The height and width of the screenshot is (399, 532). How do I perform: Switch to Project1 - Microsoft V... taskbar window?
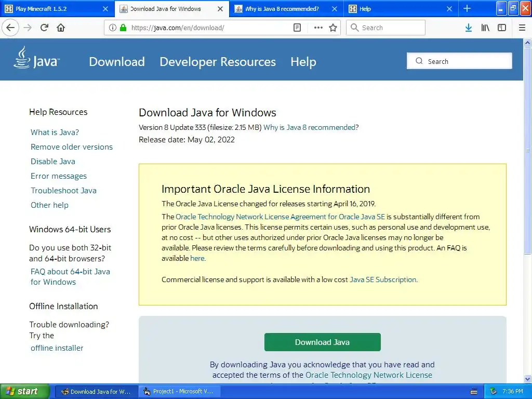(x=180, y=392)
